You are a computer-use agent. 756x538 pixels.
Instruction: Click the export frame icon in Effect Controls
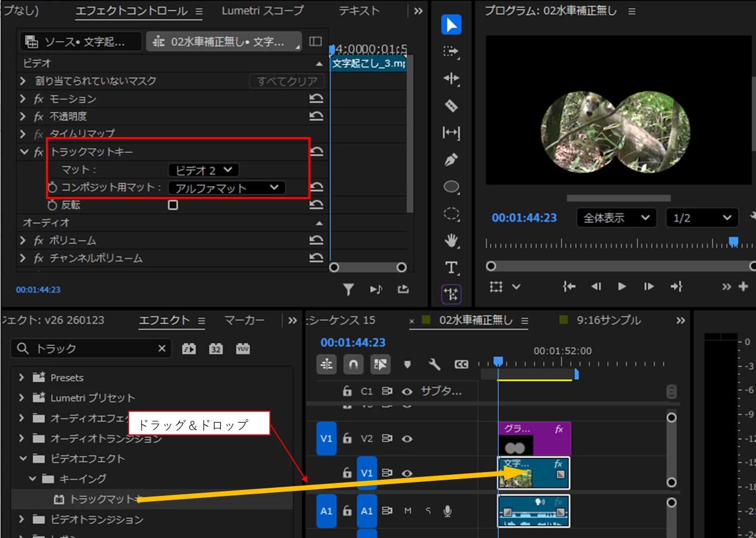pos(403,290)
